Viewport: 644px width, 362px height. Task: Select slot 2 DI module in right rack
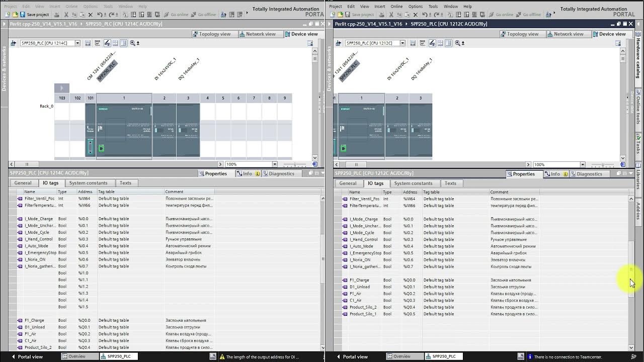pyautogui.click(x=396, y=130)
